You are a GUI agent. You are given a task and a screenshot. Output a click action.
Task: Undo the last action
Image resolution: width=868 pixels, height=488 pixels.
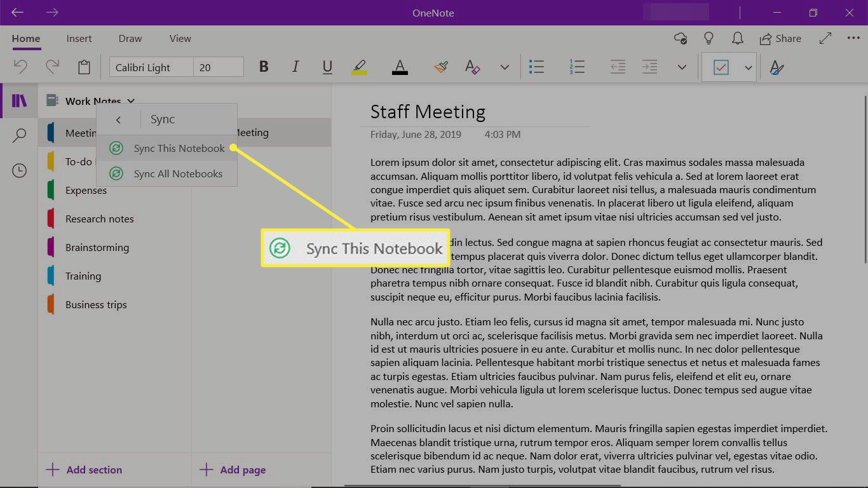click(x=20, y=67)
